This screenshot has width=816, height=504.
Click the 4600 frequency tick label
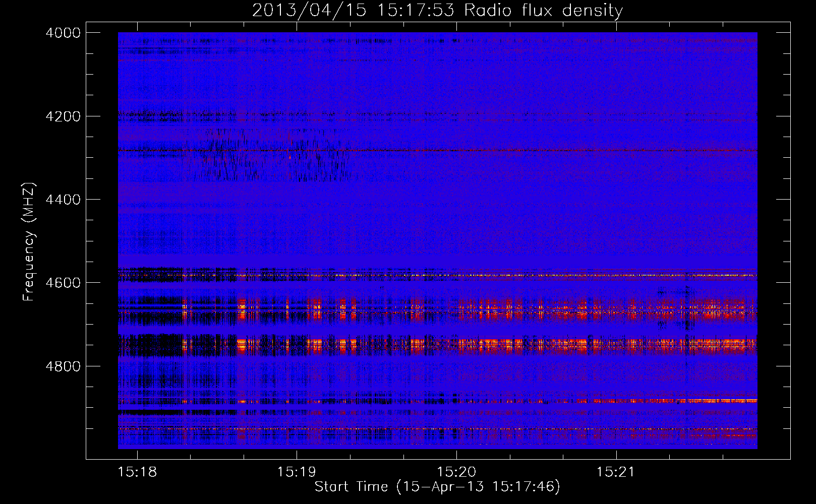[x=63, y=283]
